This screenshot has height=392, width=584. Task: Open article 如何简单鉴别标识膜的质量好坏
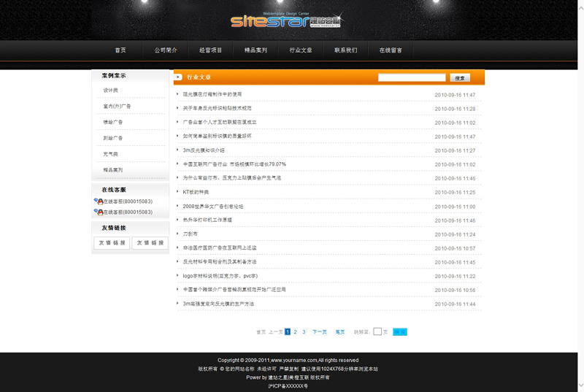pos(217,137)
